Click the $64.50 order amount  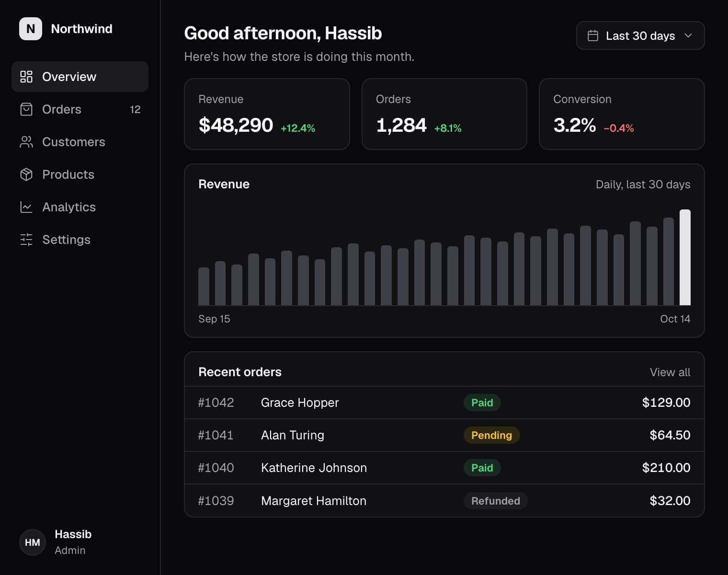pyautogui.click(x=670, y=435)
